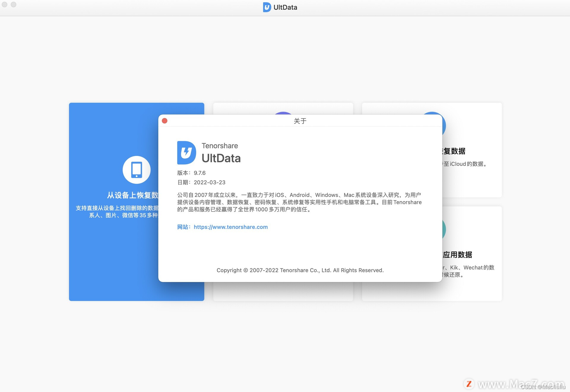Click the version text 9.7.6
Viewport: 570px width, 392px height.
coord(199,173)
